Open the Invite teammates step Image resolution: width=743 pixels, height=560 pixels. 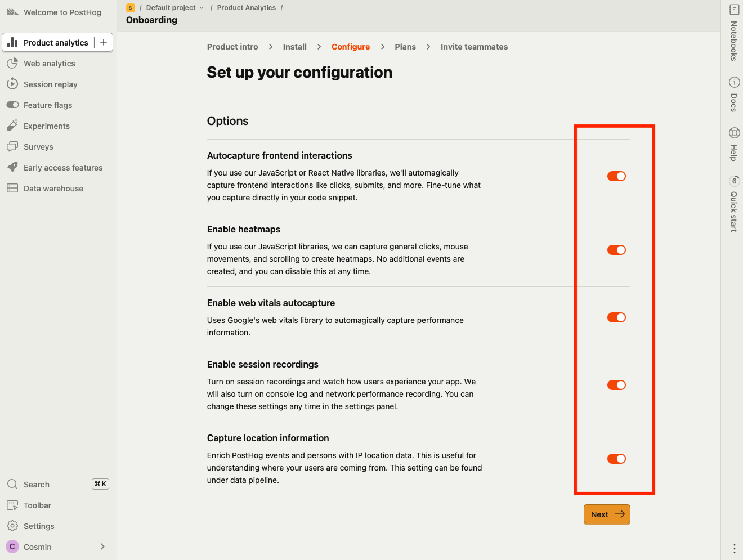pyautogui.click(x=474, y=47)
